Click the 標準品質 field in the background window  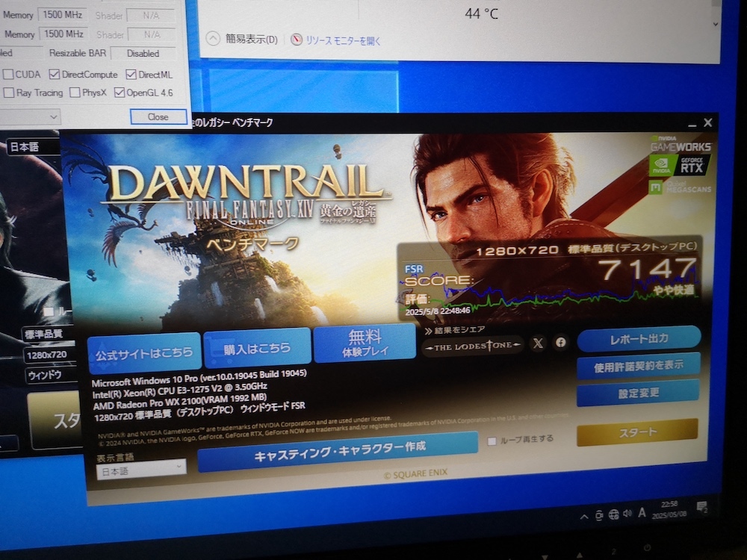point(48,333)
